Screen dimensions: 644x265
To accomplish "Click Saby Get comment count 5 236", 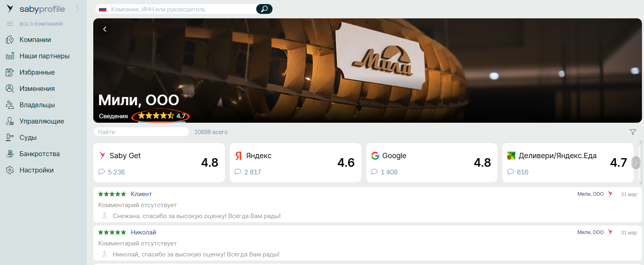I will 112,172.
